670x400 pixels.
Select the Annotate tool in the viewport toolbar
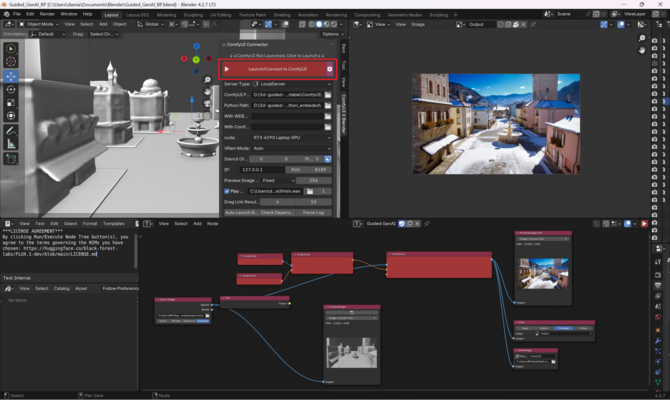(11, 131)
